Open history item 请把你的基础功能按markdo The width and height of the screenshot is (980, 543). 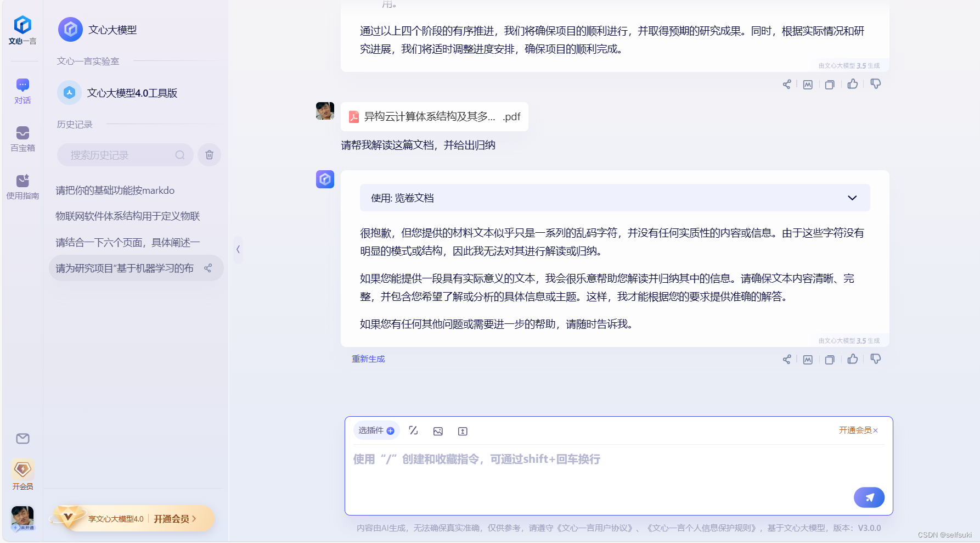click(115, 191)
